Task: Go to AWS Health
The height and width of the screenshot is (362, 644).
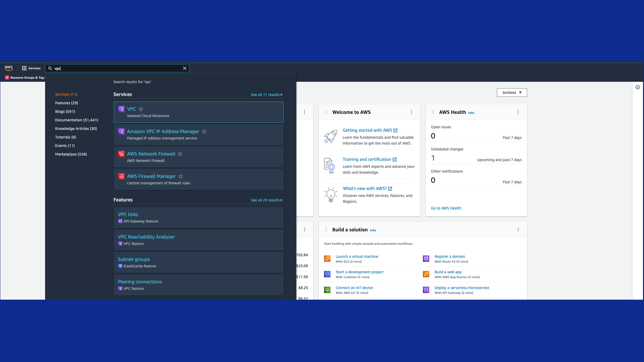Action: 446,208
